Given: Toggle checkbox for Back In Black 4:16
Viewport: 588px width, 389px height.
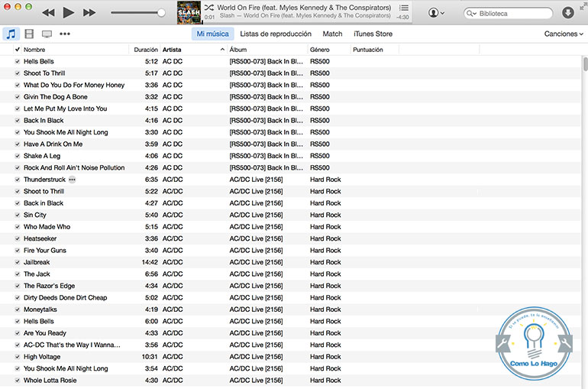Looking at the screenshot, I should [18, 121].
